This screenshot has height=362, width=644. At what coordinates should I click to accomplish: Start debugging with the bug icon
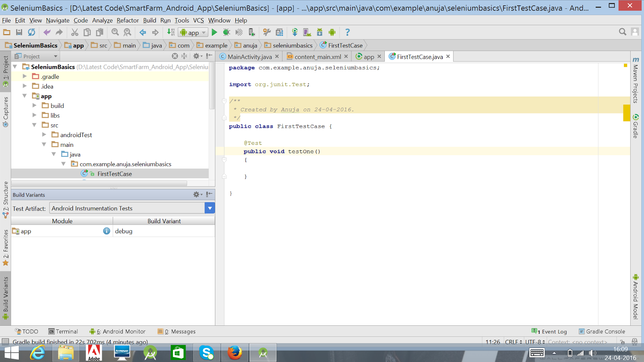click(227, 32)
